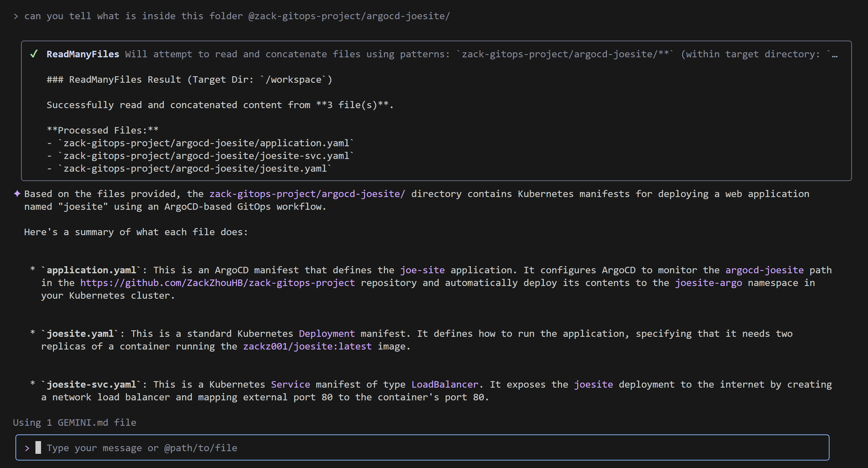Click the purple 'Deployment' text
This screenshot has width=868, height=468.
coord(327,334)
